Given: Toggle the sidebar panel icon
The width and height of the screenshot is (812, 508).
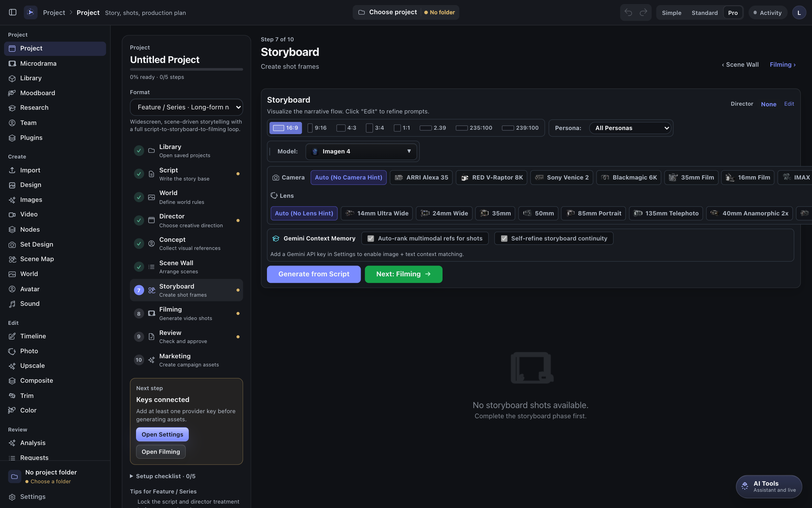Looking at the screenshot, I should point(13,13).
